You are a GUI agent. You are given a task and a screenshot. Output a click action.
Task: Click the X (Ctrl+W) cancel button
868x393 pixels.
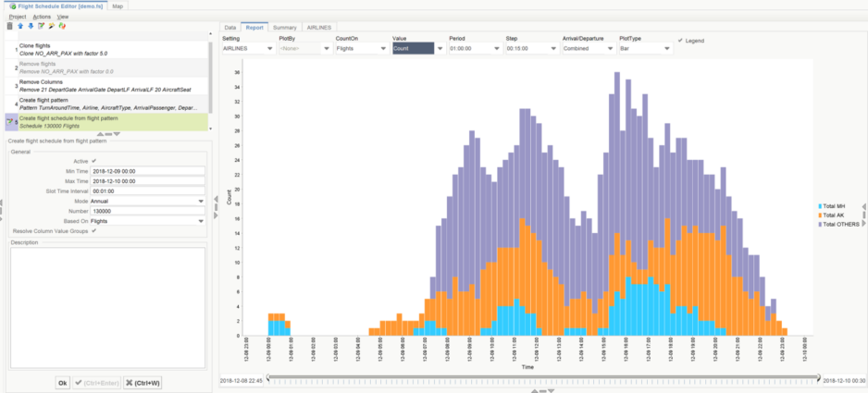point(143,382)
